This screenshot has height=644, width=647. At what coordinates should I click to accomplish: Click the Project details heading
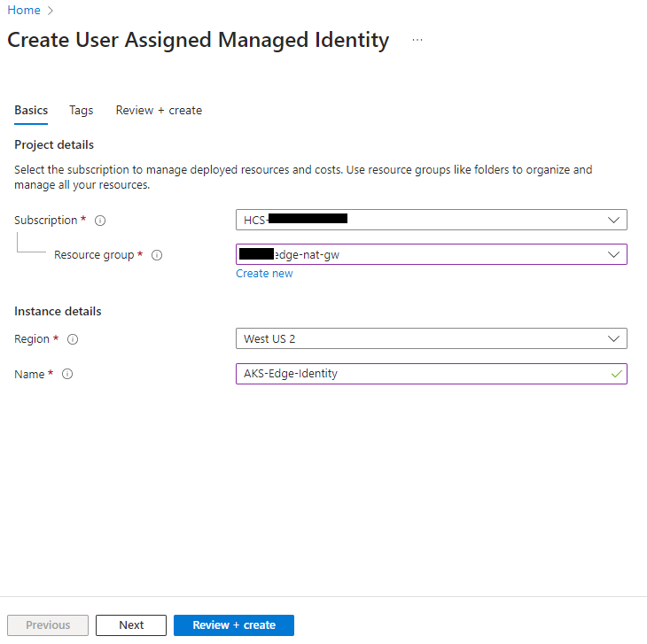54,144
